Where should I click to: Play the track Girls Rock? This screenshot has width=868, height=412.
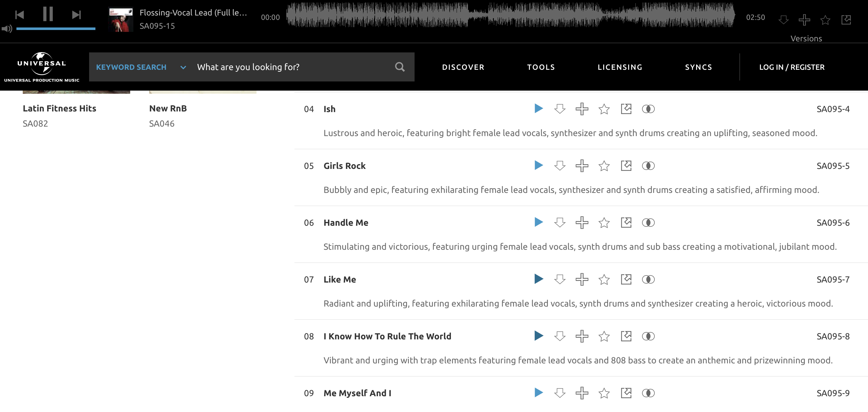[x=538, y=166]
